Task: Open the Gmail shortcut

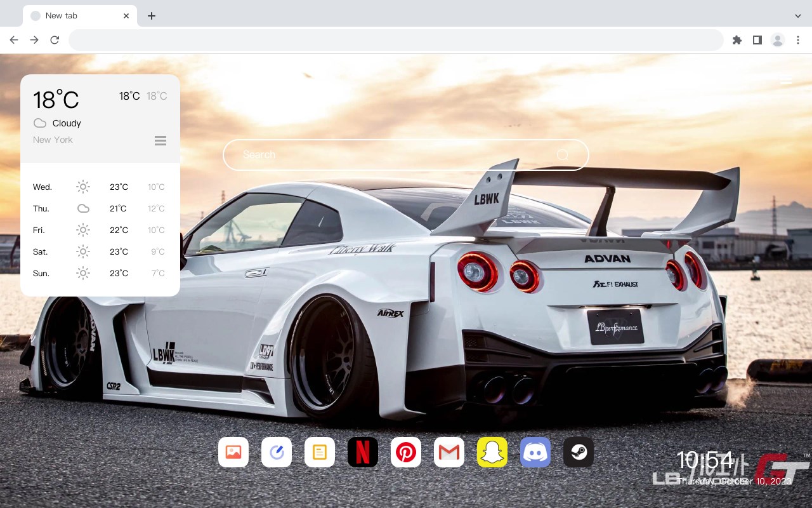Action: [449, 452]
